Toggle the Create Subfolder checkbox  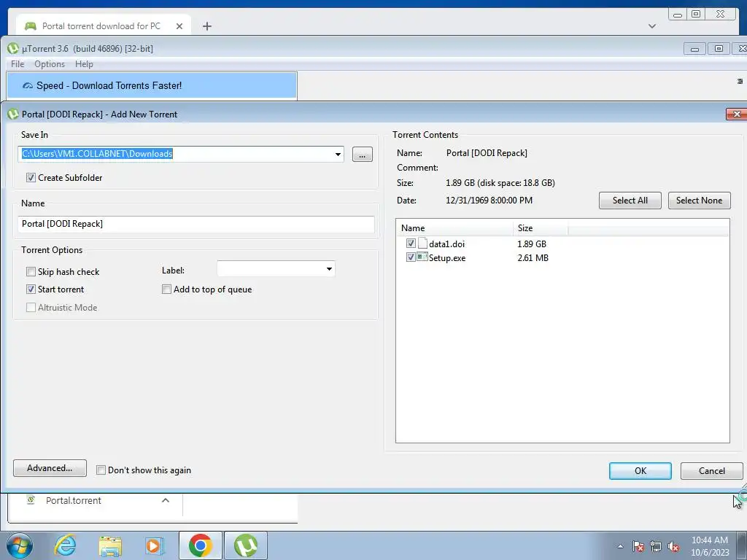(31, 178)
